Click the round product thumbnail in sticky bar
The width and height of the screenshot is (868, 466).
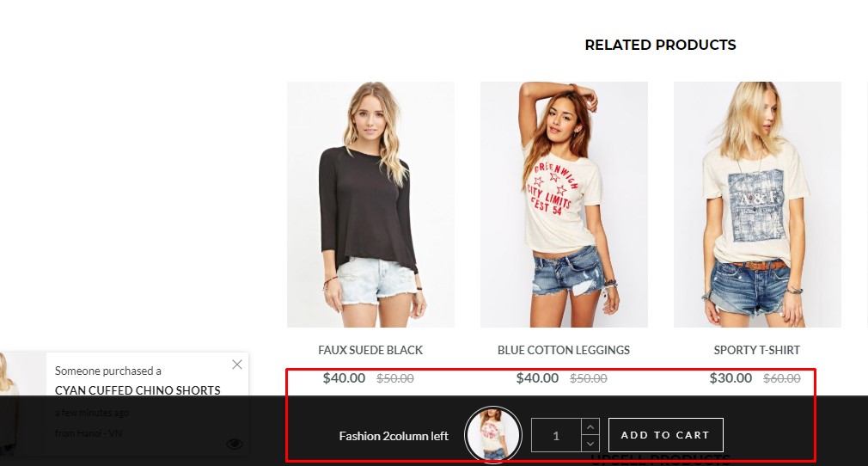(x=493, y=435)
